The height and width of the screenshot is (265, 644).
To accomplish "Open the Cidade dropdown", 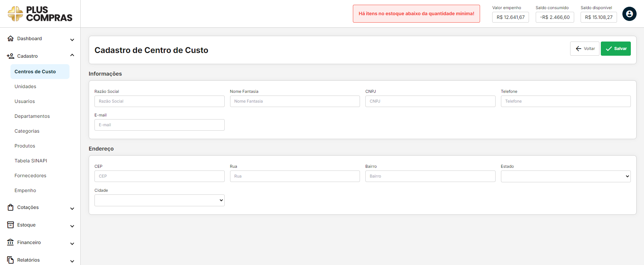I will (159, 200).
